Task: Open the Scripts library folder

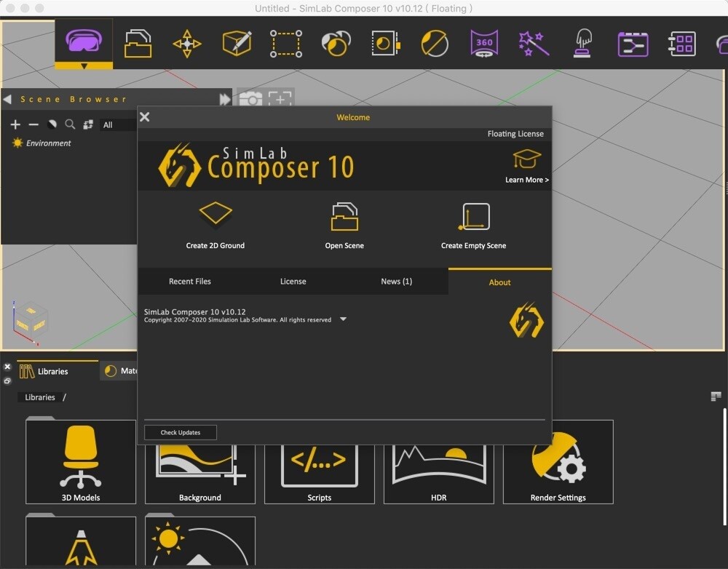Action: tap(320, 474)
